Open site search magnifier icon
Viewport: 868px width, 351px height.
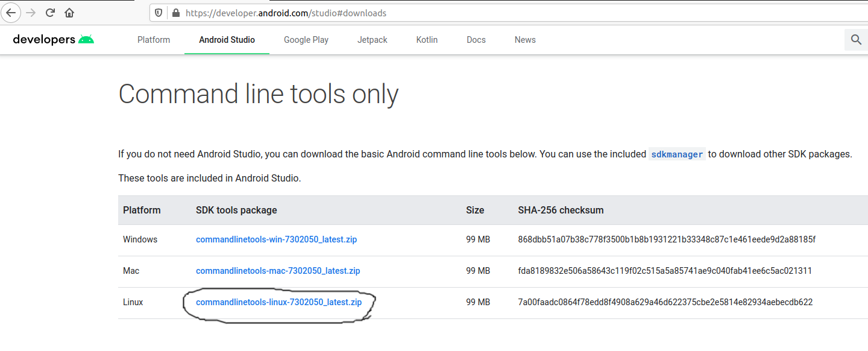tap(856, 40)
